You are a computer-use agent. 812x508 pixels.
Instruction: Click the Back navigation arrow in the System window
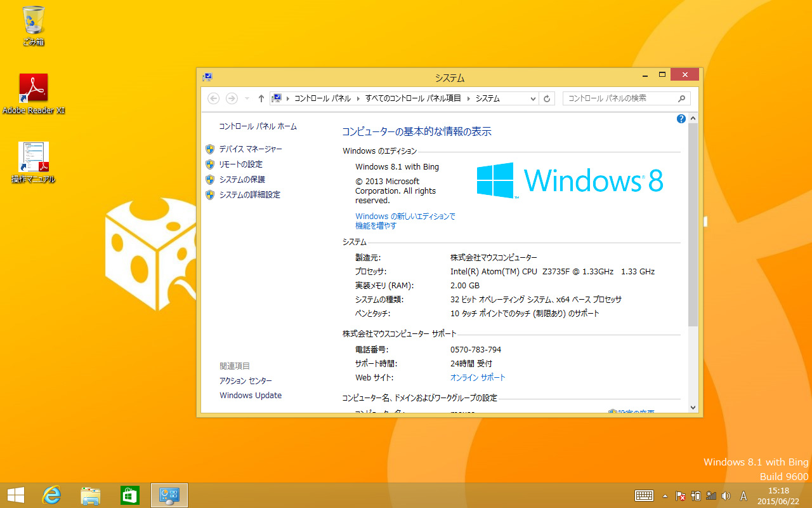click(214, 98)
